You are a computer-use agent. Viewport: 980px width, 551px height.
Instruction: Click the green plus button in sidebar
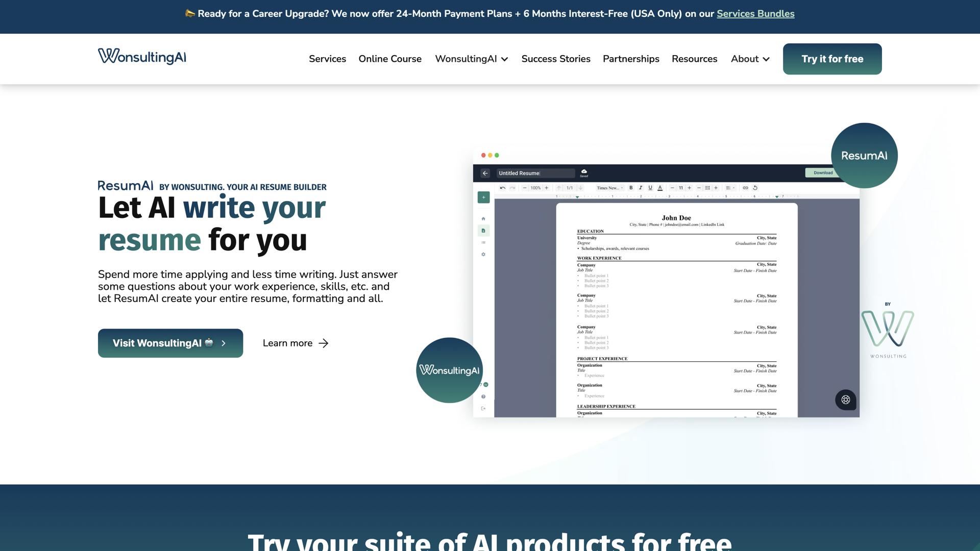pyautogui.click(x=483, y=197)
